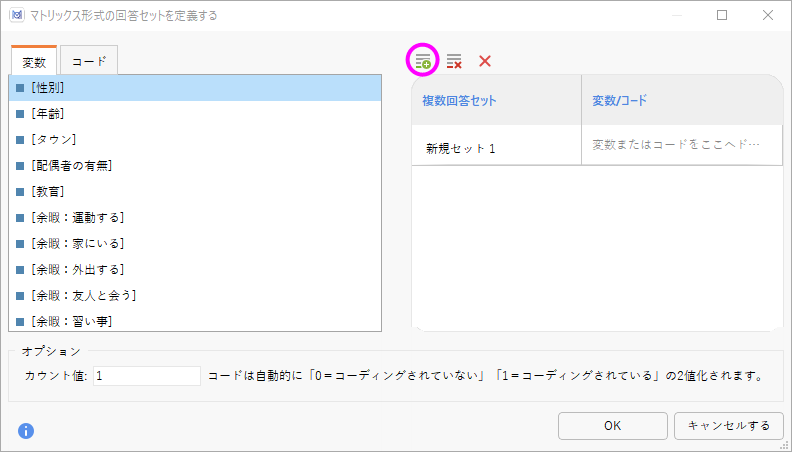The height and width of the screenshot is (452, 792).
Task: Switch to the 変数 tab
Action: coord(34,61)
